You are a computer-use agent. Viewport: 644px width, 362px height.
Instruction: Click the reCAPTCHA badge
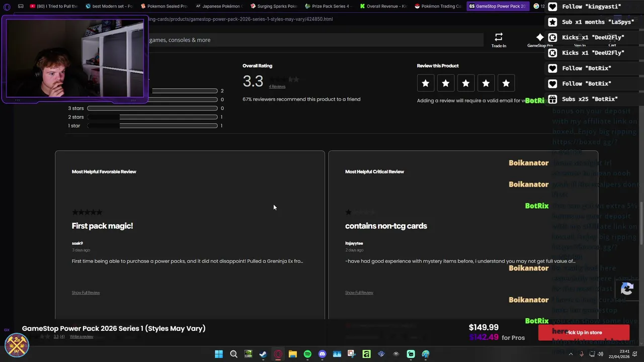pos(627,289)
